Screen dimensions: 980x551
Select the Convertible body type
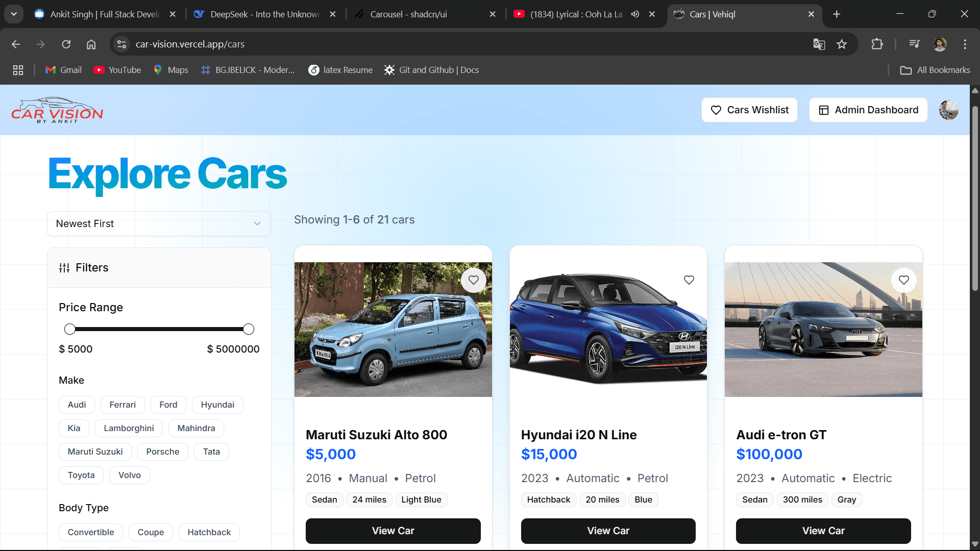pos(91,533)
